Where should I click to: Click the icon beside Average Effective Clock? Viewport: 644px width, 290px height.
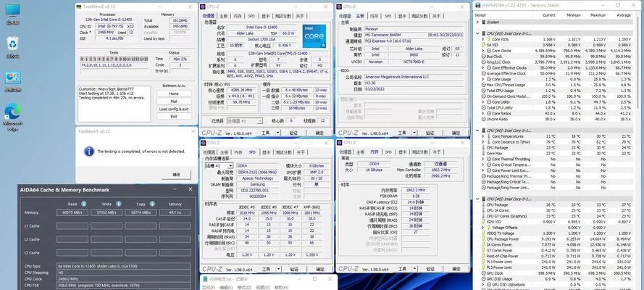(x=483, y=73)
